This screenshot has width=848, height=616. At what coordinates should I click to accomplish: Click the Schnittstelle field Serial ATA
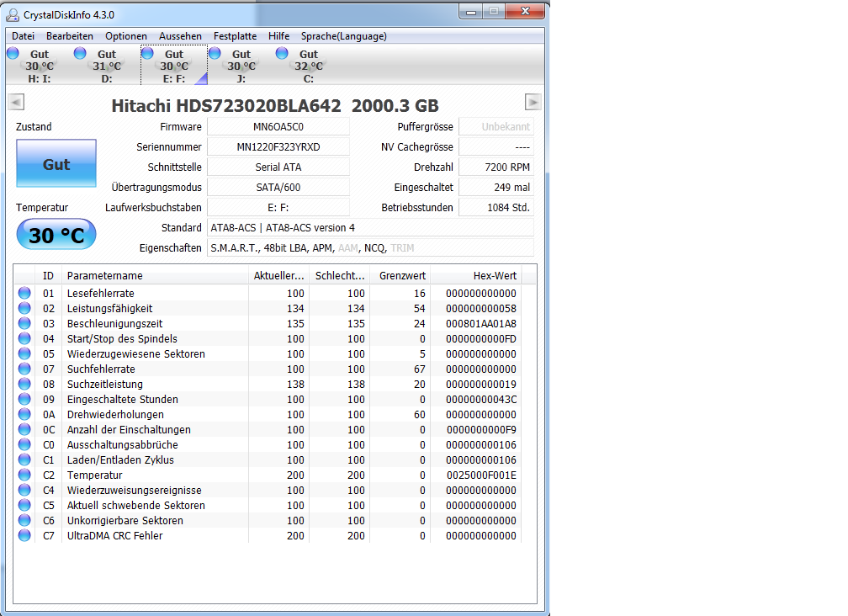pos(278,167)
